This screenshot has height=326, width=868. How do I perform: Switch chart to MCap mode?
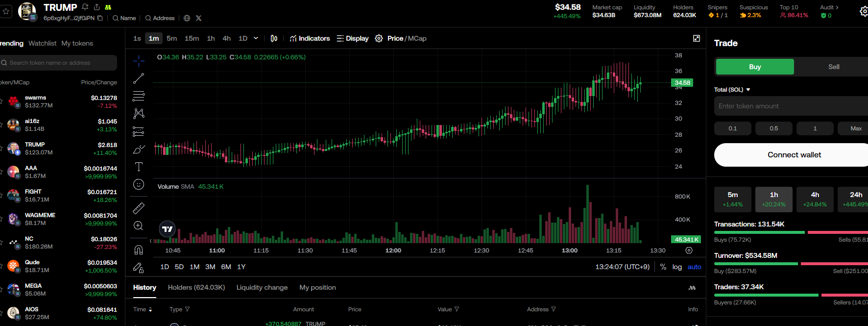[x=417, y=38]
